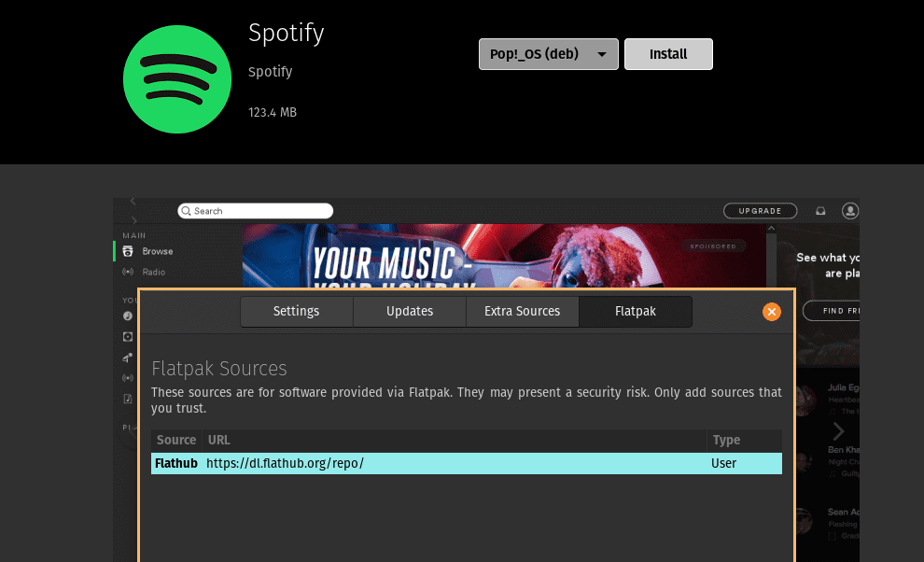Image resolution: width=924 pixels, height=562 pixels.
Task: Click the Browse icon in the sidebar
Action: click(x=128, y=251)
